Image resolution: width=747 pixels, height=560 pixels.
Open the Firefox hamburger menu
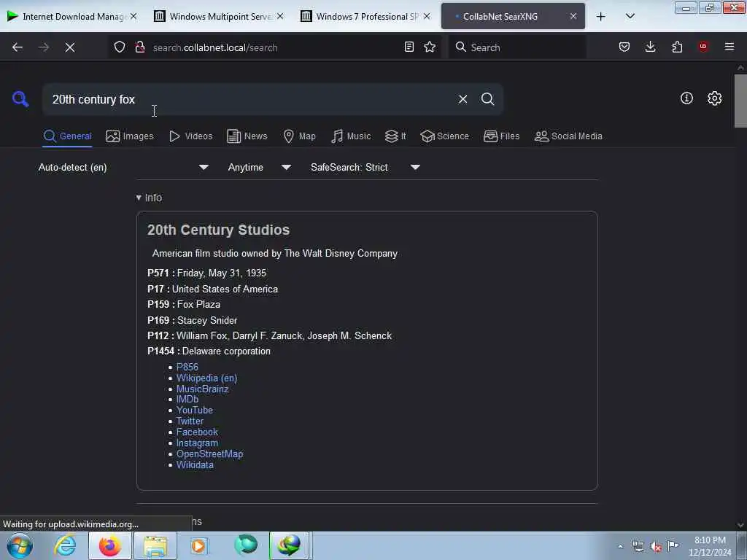[729, 47]
